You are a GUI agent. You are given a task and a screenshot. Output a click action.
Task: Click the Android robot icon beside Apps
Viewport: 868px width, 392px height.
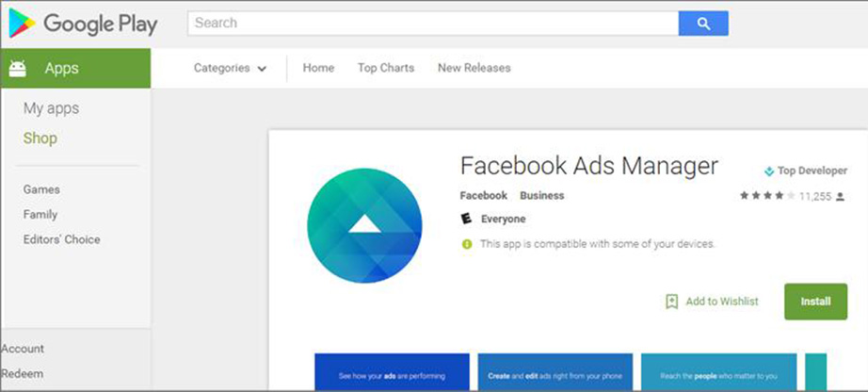(18, 68)
